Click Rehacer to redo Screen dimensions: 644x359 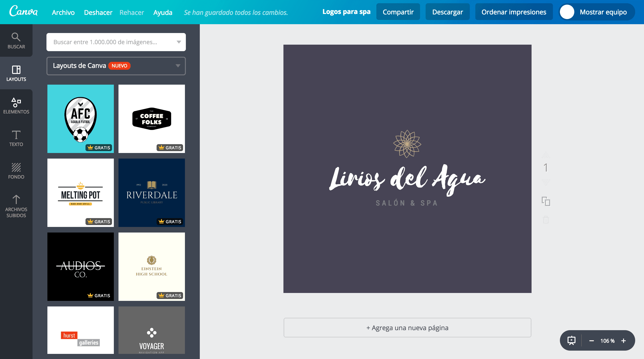(132, 12)
